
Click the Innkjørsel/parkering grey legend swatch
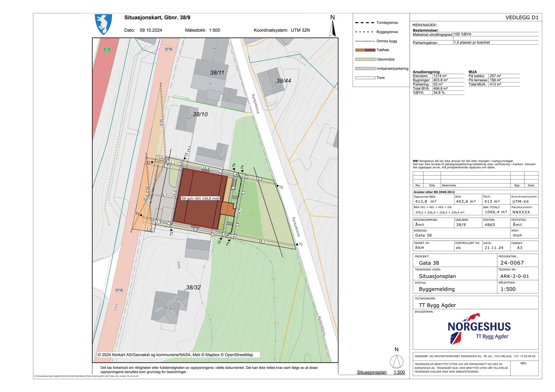(365, 68)
